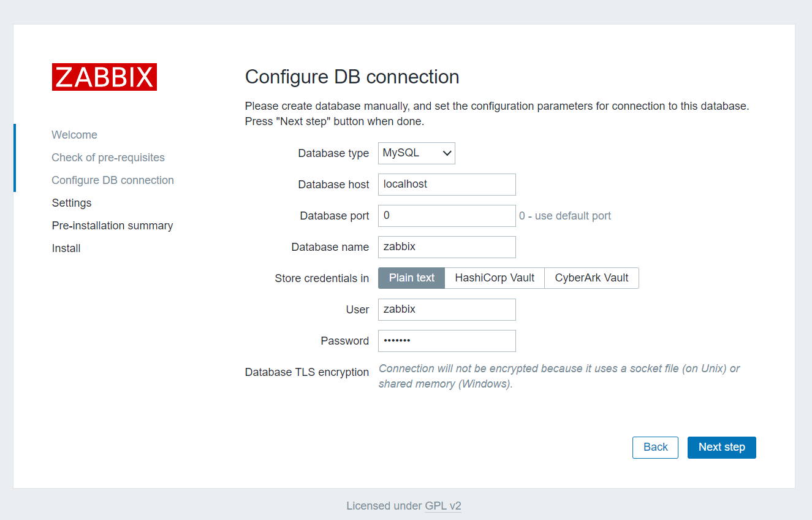Click the '0 - use default port' hint
Screen dimensions: 812x520
coord(565,216)
